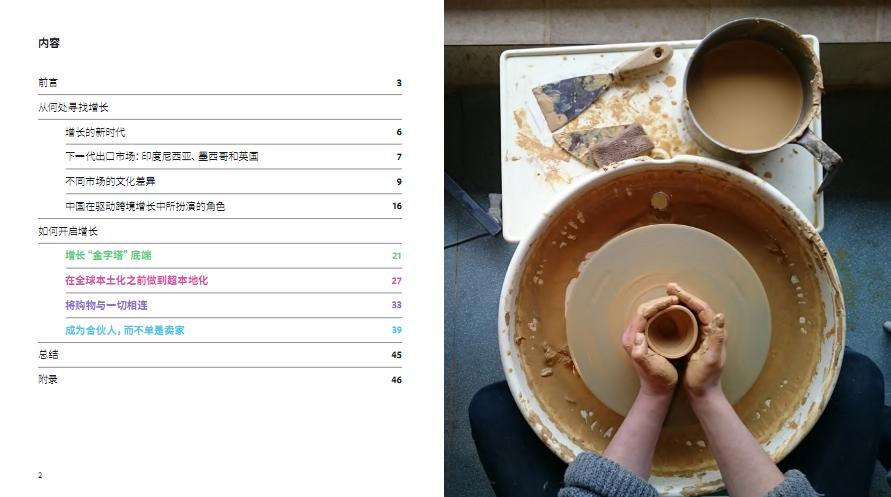Select the 从何处寻找增长 section heading
The height and width of the screenshot is (497, 891).
(x=73, y=107)
